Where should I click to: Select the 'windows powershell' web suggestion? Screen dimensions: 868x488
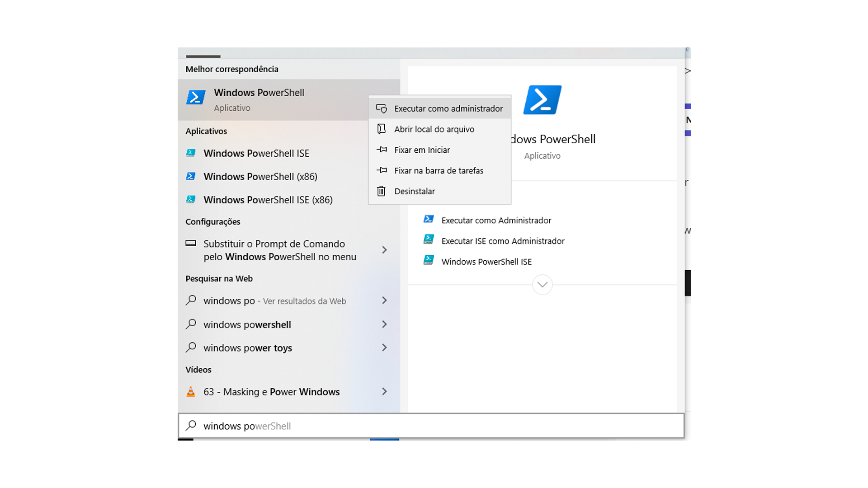[289, 324]
